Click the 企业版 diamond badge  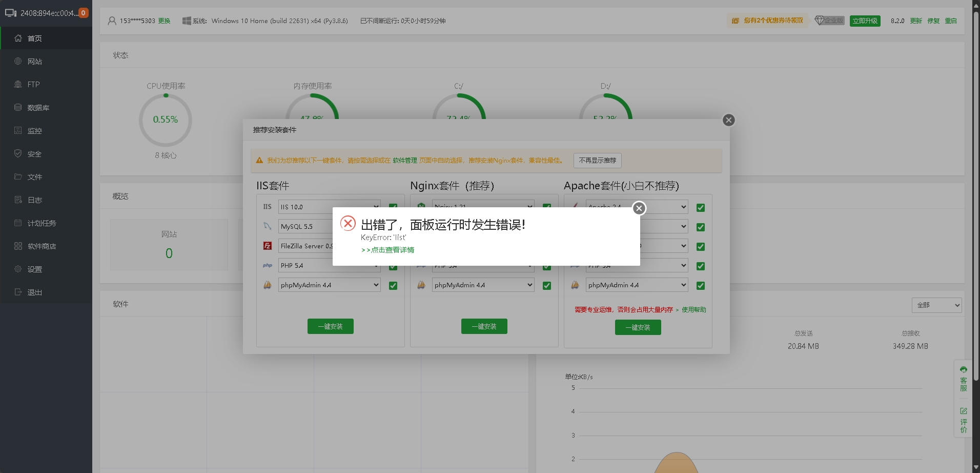[x=829, y=21]
